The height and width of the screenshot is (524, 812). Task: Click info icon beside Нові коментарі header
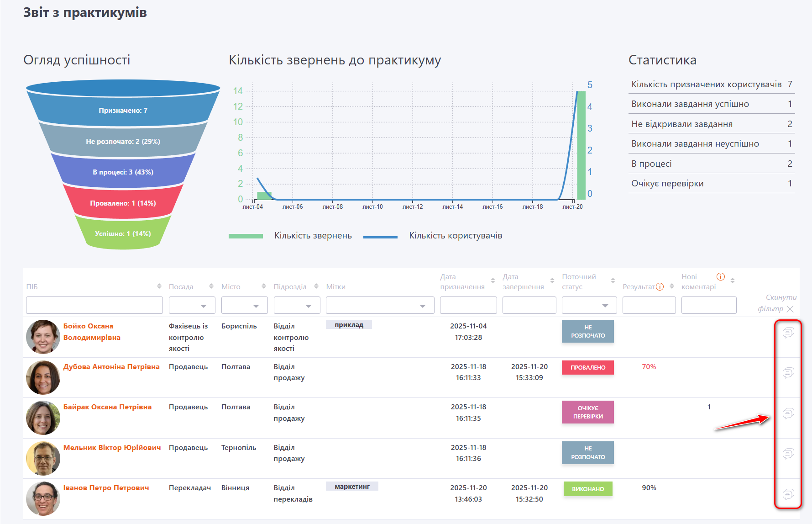720,277
